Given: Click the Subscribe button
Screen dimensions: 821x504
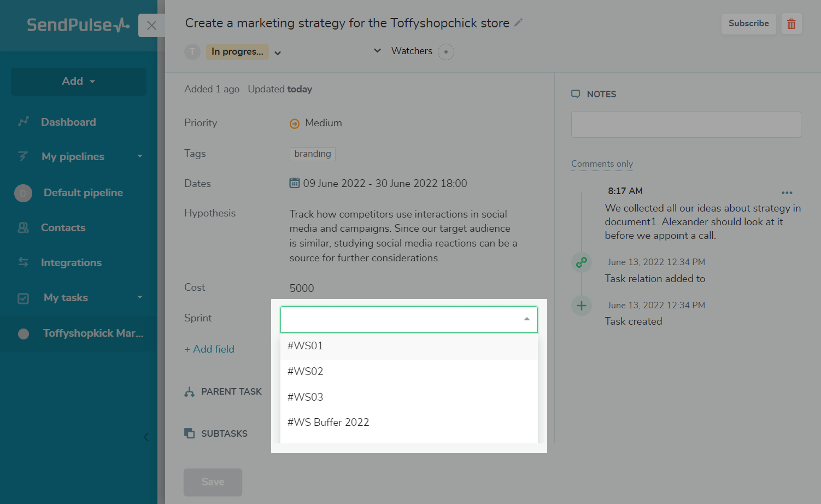Looking at the screenshot, I should click(748, 24).
